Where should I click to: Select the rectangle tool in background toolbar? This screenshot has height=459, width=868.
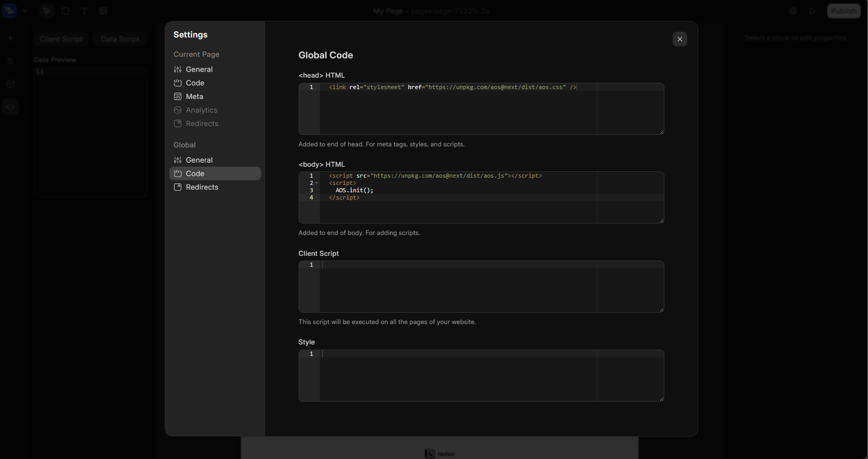click(66, 11)
